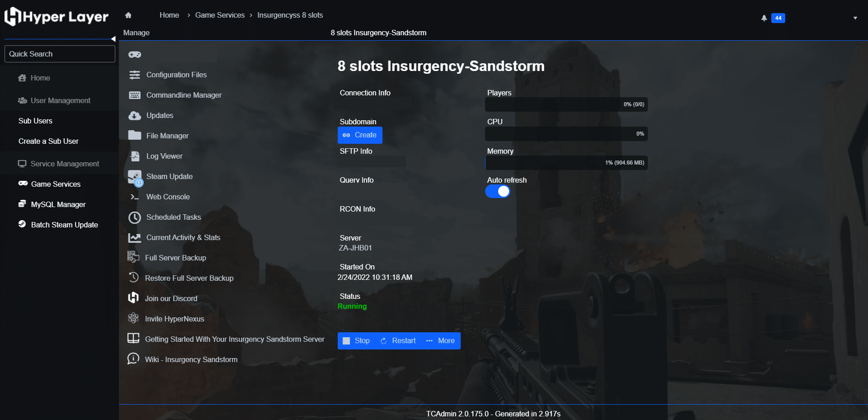Open Configuration Files link text
The height and width of the screenshot is (420, 868).
[176, 75]
